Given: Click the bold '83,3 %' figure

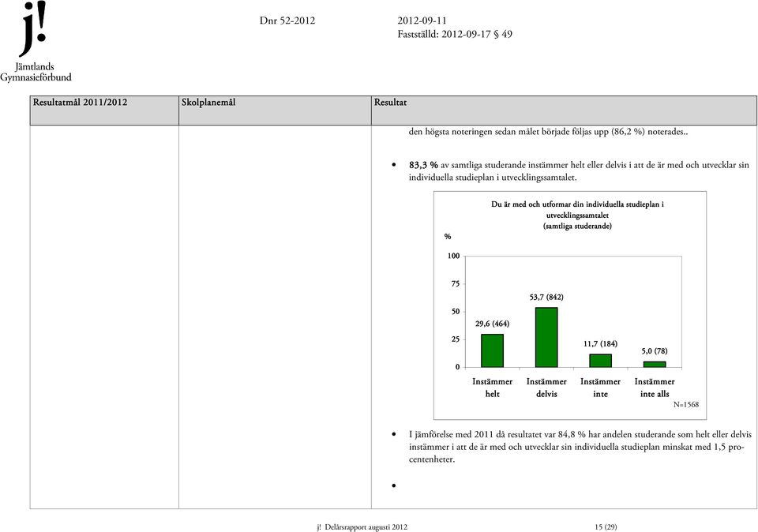Looking at the screenshot, I should [423, 165].
